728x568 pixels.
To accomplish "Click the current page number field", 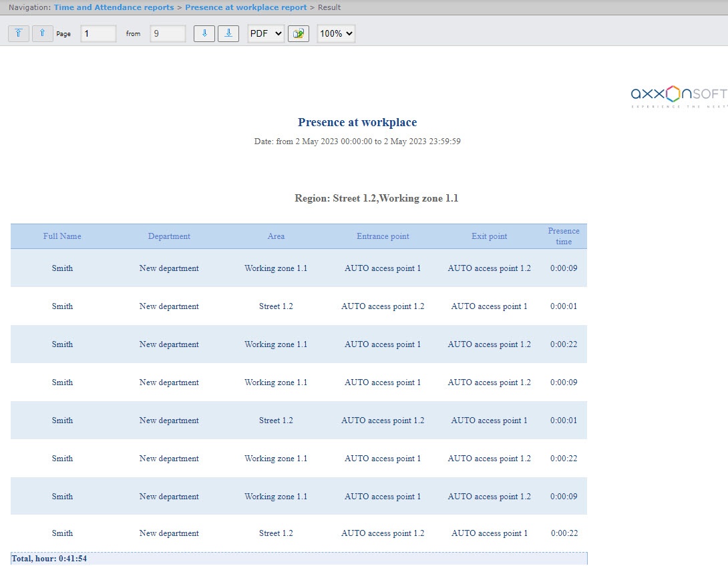I will click(98, 33).
